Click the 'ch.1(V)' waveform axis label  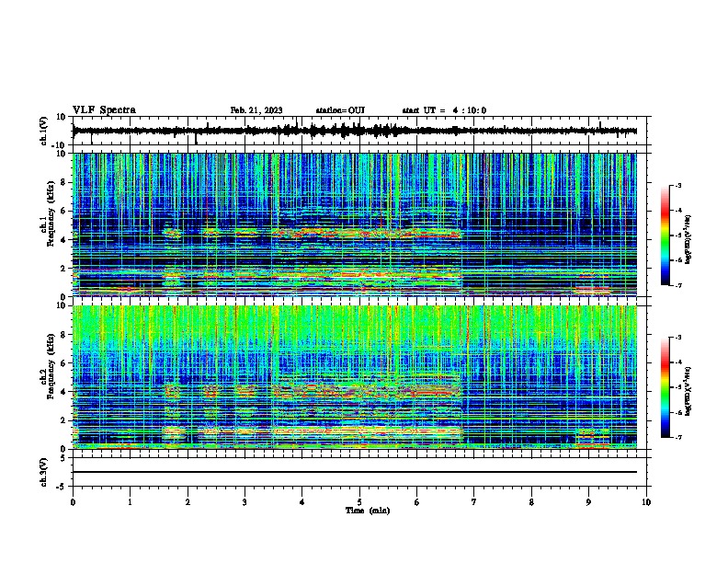click(x=44, y=131)
